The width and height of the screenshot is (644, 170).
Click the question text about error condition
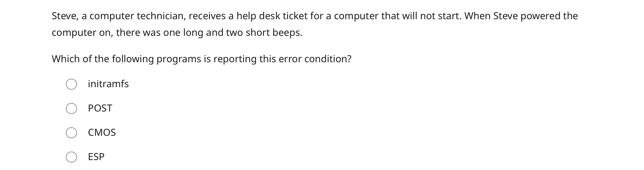pos(201,58)
